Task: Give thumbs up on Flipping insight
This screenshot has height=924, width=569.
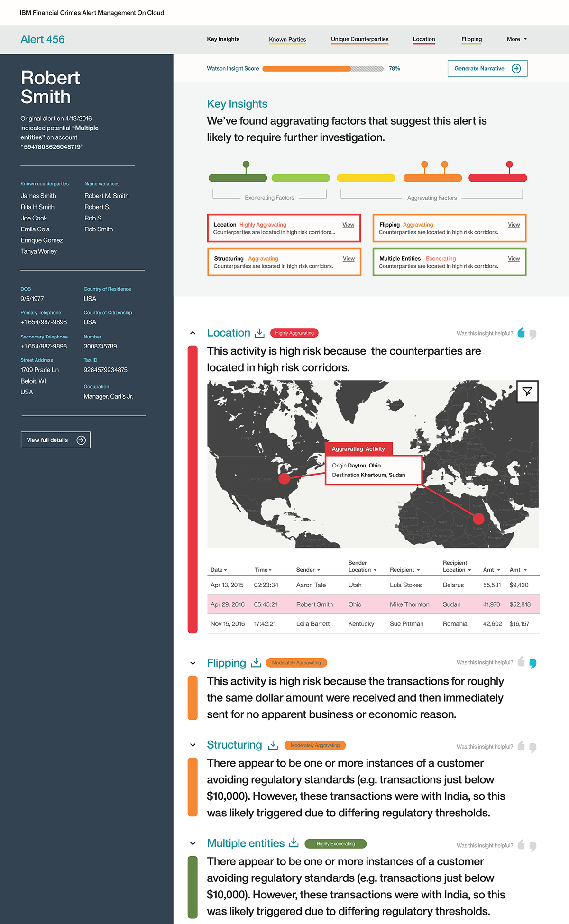Action: click(x=521, y=661)
